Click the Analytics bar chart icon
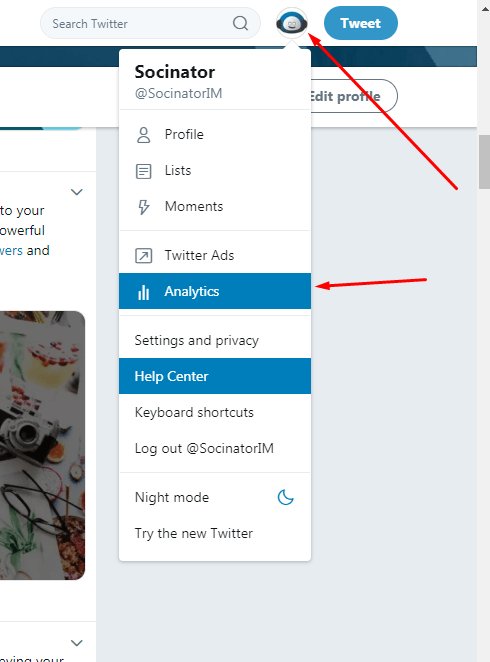 coord(143,292)
